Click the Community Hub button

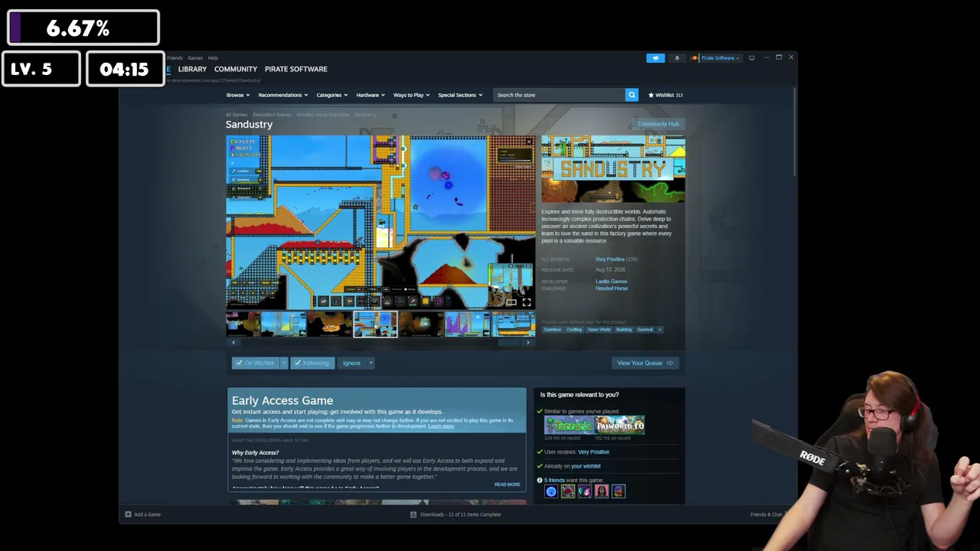click(x=658, y=124)
